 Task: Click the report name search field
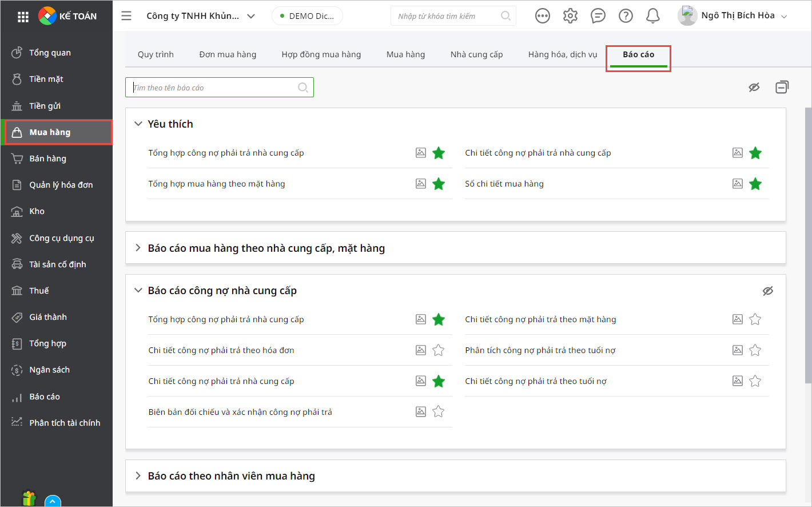(214, 88)
